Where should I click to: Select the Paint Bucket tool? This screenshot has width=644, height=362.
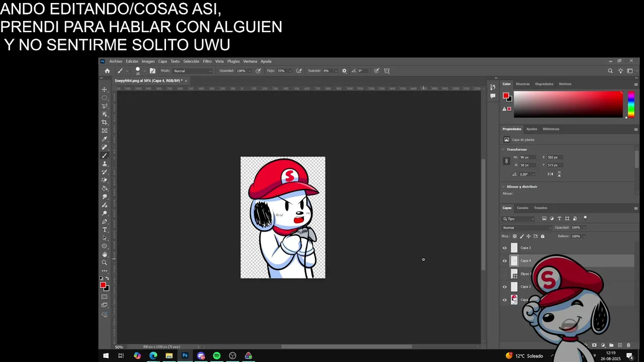(105, 189)
